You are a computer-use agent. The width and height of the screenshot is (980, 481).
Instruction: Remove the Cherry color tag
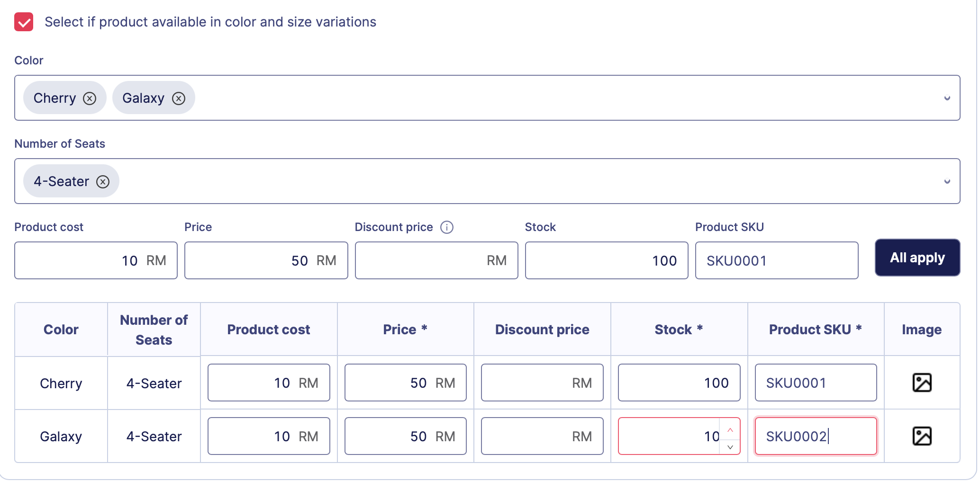pyautogui.click(x=90, y=98)
